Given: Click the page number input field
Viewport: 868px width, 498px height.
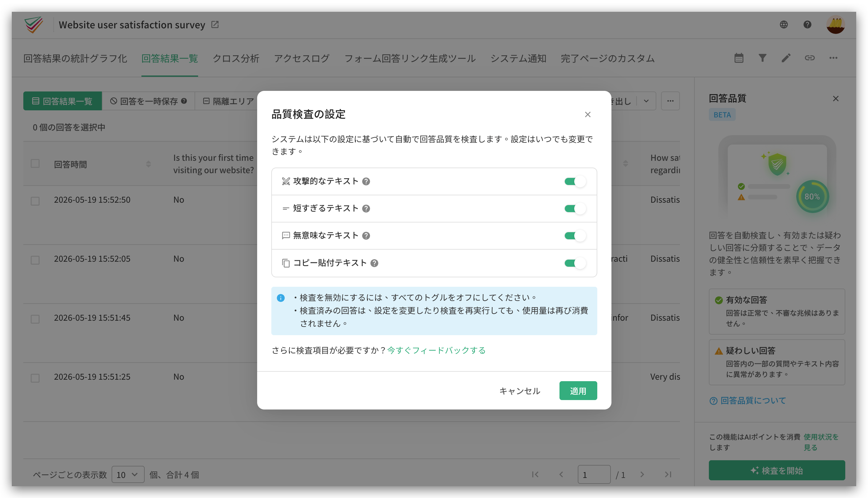Looking at the screenshot, I should pos(594,474).
